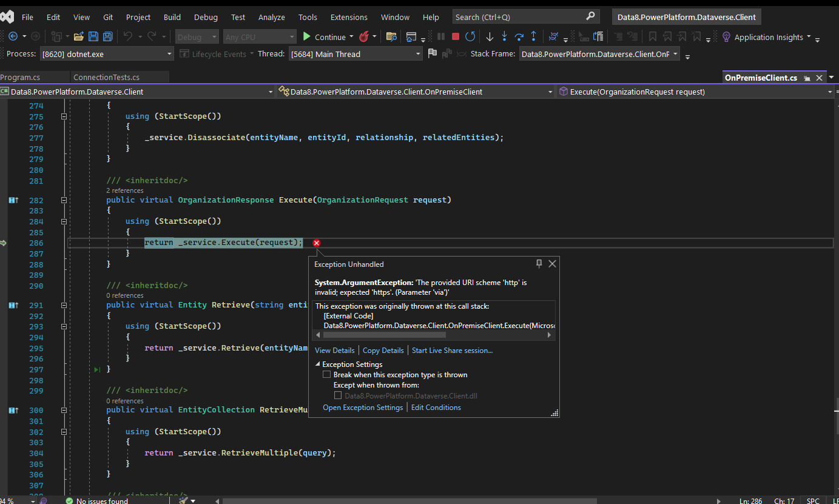839x504 pixels.
Task: Check Break when this exception type is thrown
Action: click(x=326, y=374)
